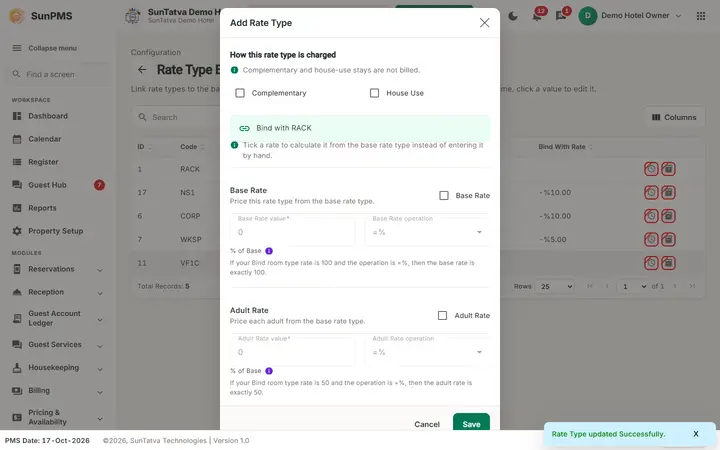Click the SunPMS logo
Viewport: 720px width, 450px height.
(x=17, y=16)
